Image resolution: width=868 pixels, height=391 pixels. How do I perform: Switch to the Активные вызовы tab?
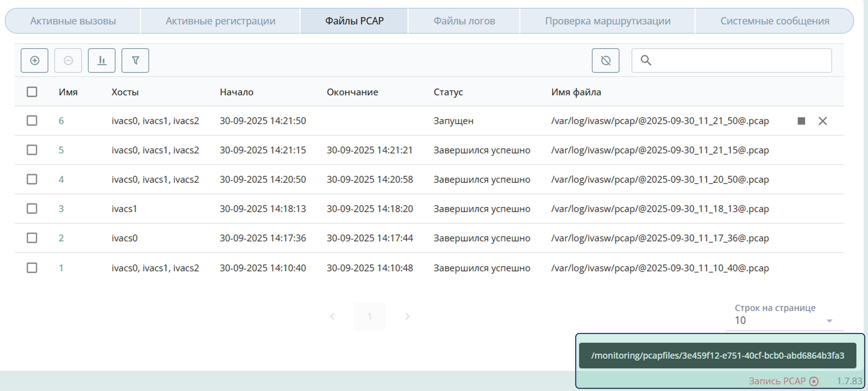[73, 21]
